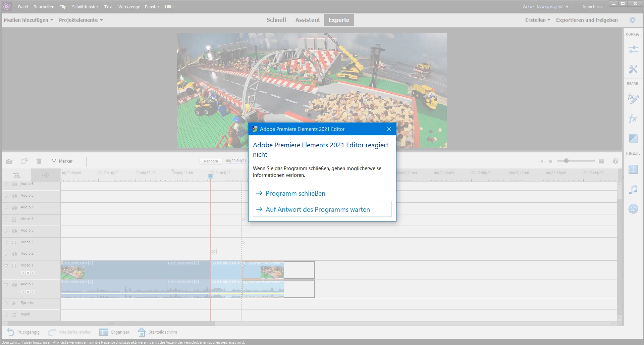This screenshot has height=345, width=644.
Task: Open the Organizer button
Action: point(114,332)
